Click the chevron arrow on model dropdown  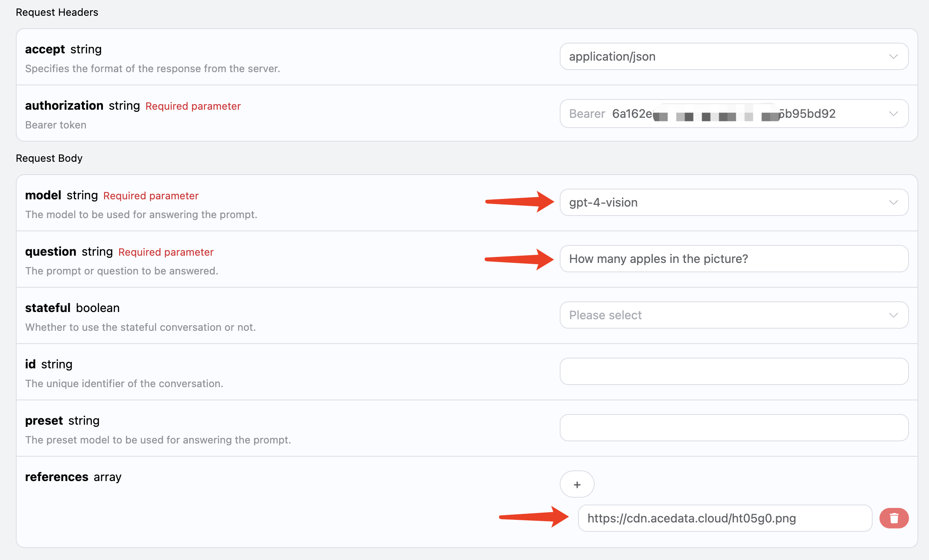[x=893, y=202]
